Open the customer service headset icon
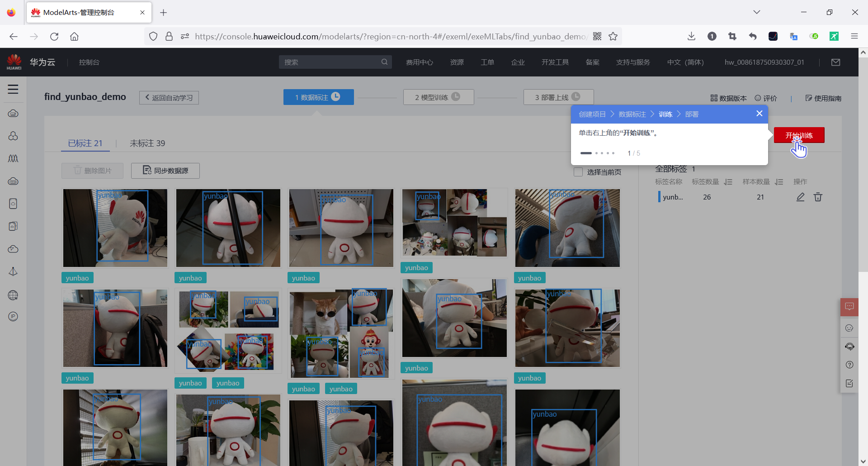868x466 pixels. (x=849, y=347)
